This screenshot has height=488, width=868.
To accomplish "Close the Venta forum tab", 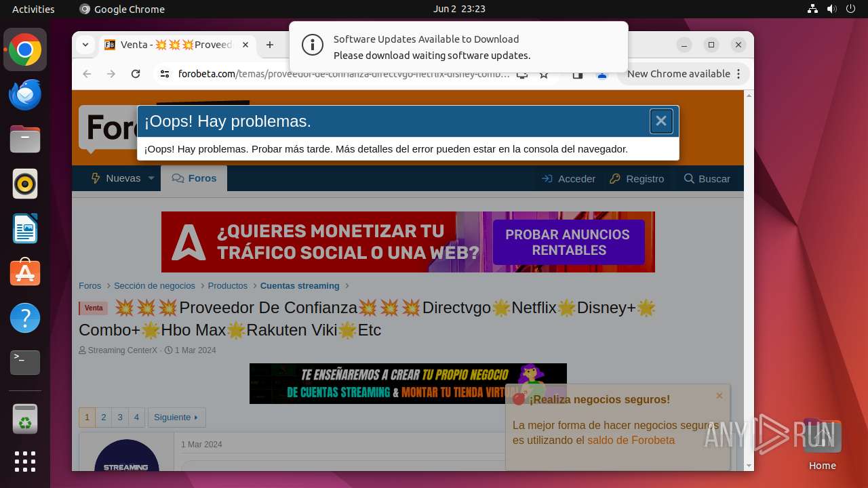I will point(245,45).
